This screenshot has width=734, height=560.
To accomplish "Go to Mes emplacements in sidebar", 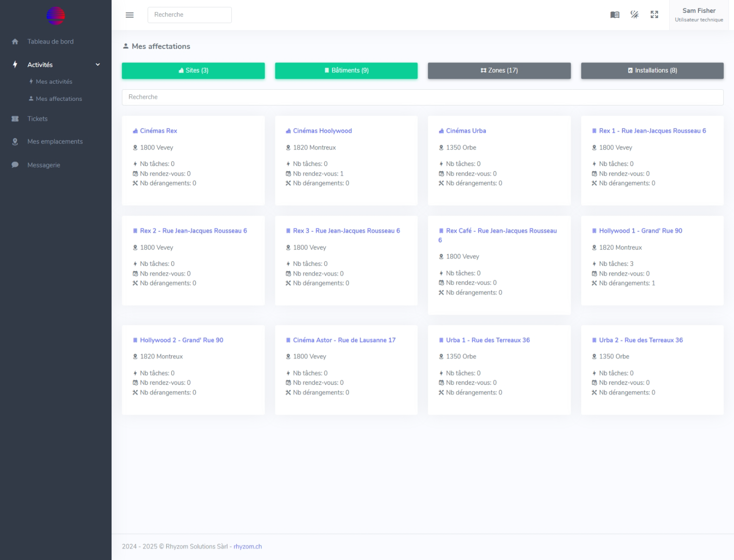I will tap(55, 142).
